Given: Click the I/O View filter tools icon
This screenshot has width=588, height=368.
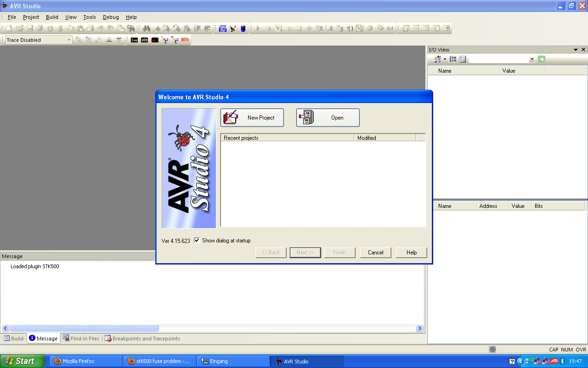Looking at the screenshot, I should point(437,59).
